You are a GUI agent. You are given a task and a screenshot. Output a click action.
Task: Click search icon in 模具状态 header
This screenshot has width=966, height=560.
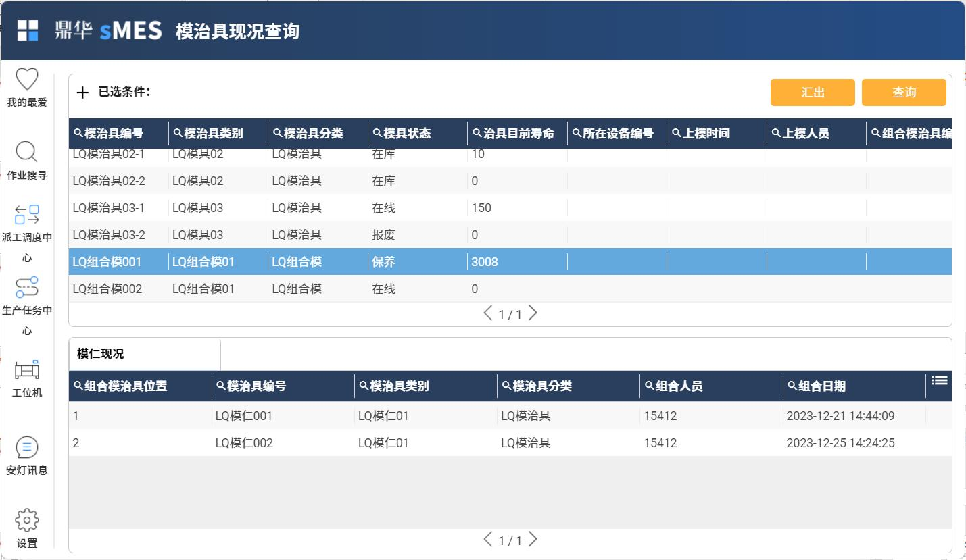pos(377,134)
